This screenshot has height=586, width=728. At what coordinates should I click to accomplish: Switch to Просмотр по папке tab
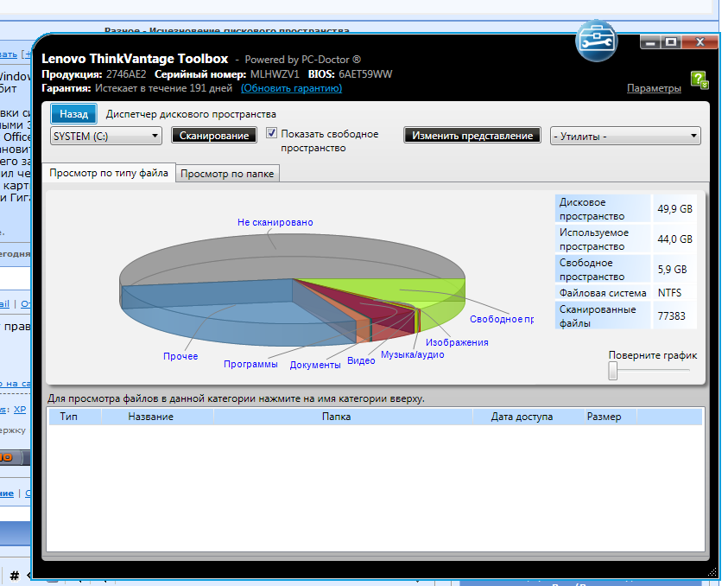227,174
